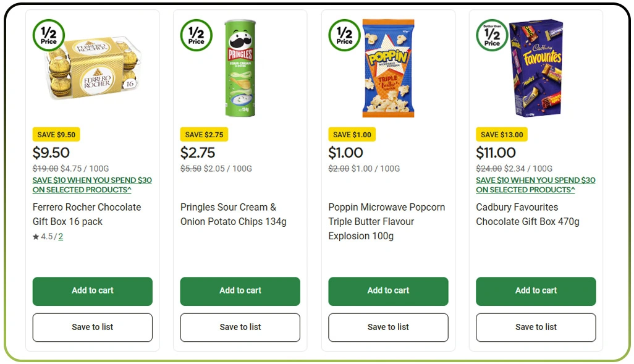Click the 1/2 Price badge on Pringles
The width and height of the screenshot is (634, 364).
pos(196,35)
